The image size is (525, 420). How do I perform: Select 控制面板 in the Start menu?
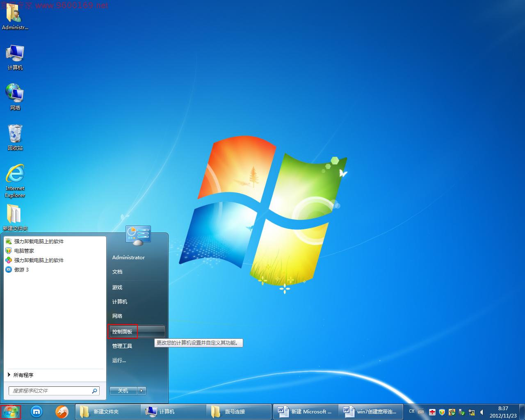123,331
